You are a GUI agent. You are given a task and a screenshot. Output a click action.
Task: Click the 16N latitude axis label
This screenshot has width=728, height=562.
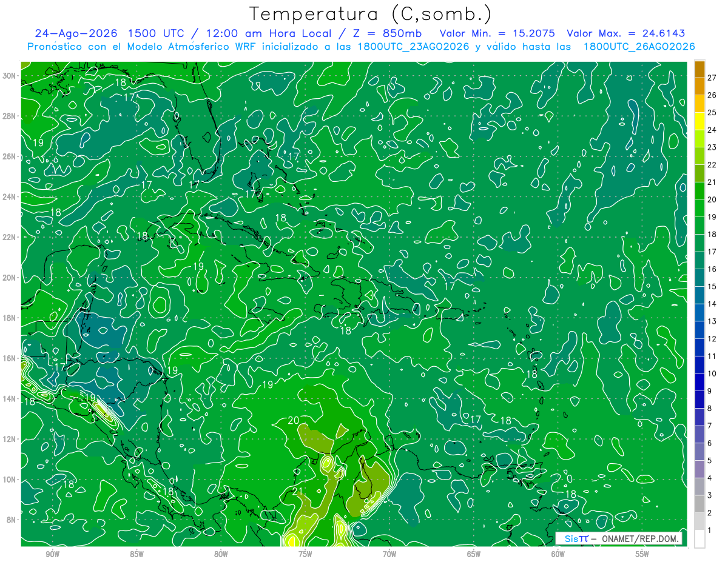[10, 358]
